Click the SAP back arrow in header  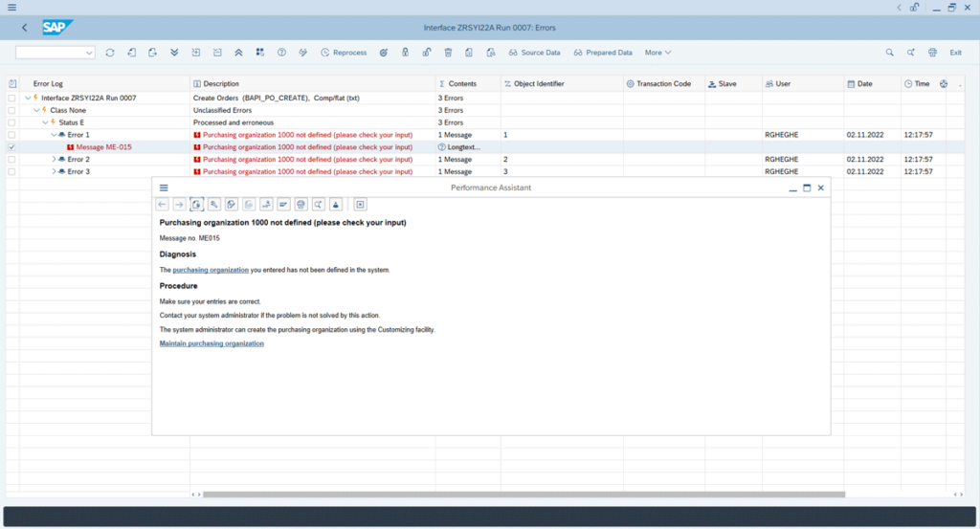pyautogui.click(x=24, y=28)
